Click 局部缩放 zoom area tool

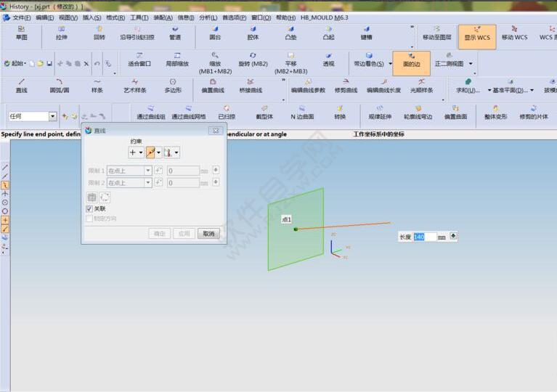[177, 60]
